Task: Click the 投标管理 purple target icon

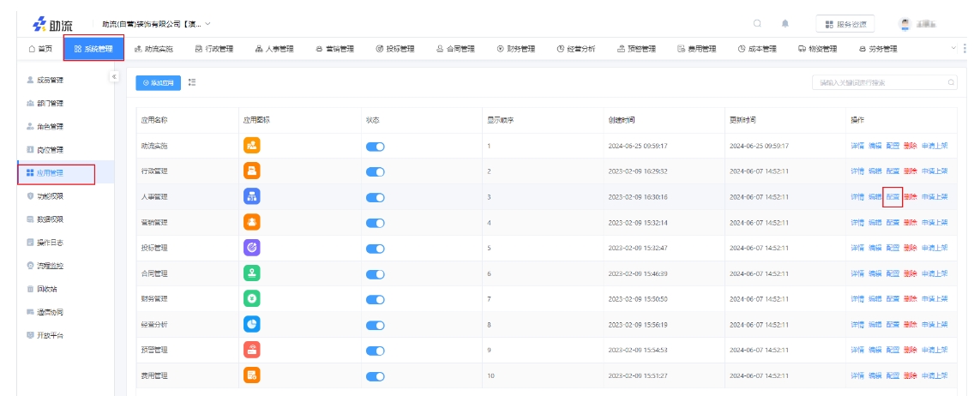Action: tap(252, 248)
